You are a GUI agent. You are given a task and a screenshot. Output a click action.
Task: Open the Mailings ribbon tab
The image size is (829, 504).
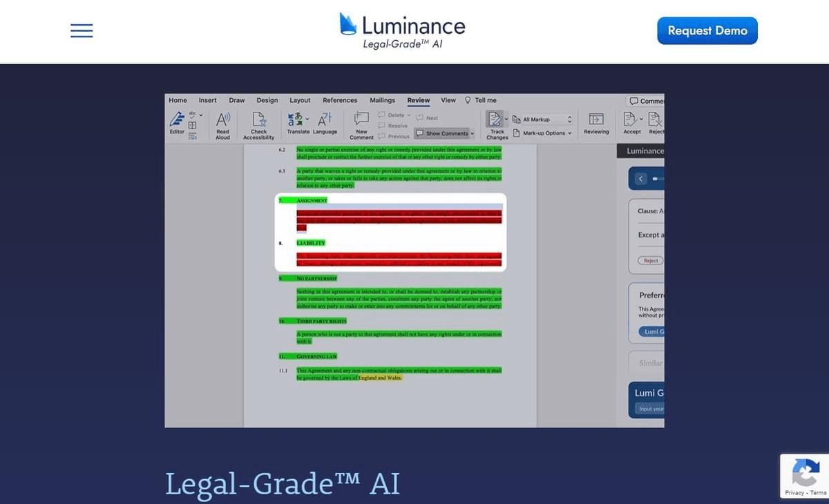382,100
